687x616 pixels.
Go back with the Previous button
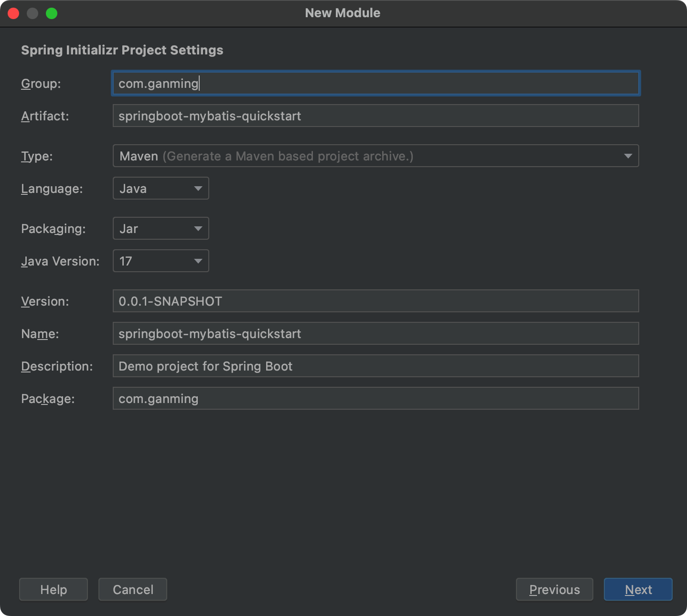pos(555,590)
